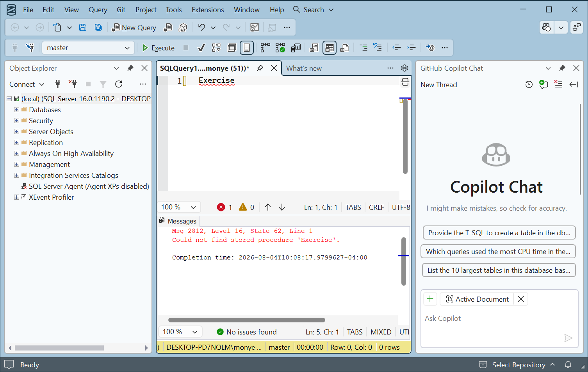Expand the Databases node
This screenshot has width=588, height=372.
(17, 110)
